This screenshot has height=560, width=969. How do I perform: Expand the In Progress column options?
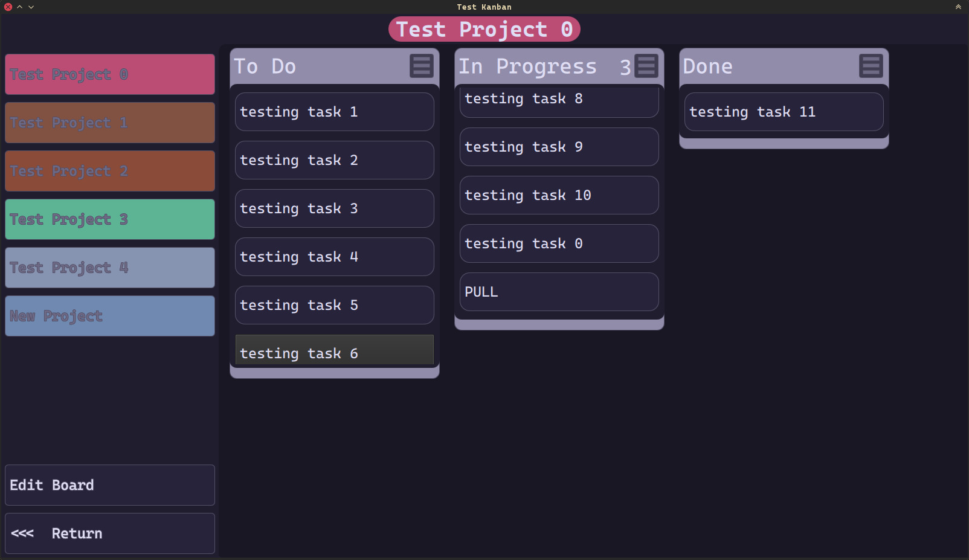pos(646,66)
